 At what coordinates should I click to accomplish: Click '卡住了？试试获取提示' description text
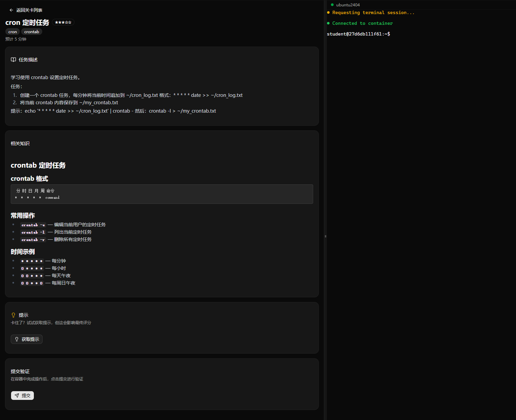tap(51, 323)
